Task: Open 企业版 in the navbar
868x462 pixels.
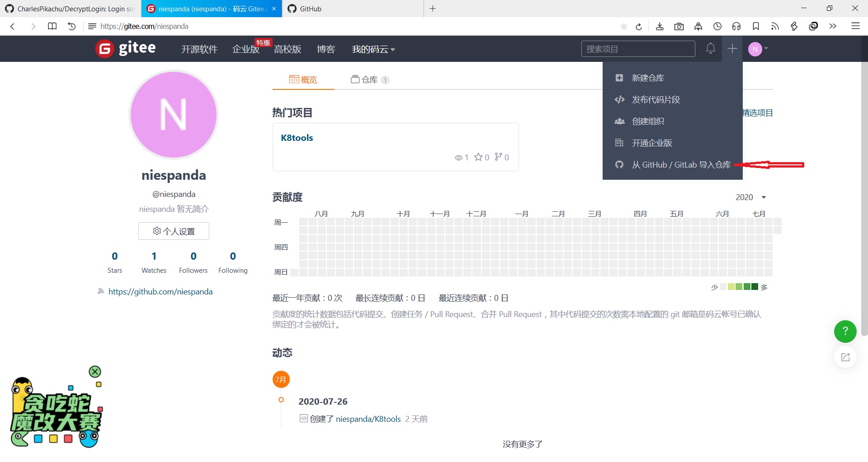Action: point(245,49)
